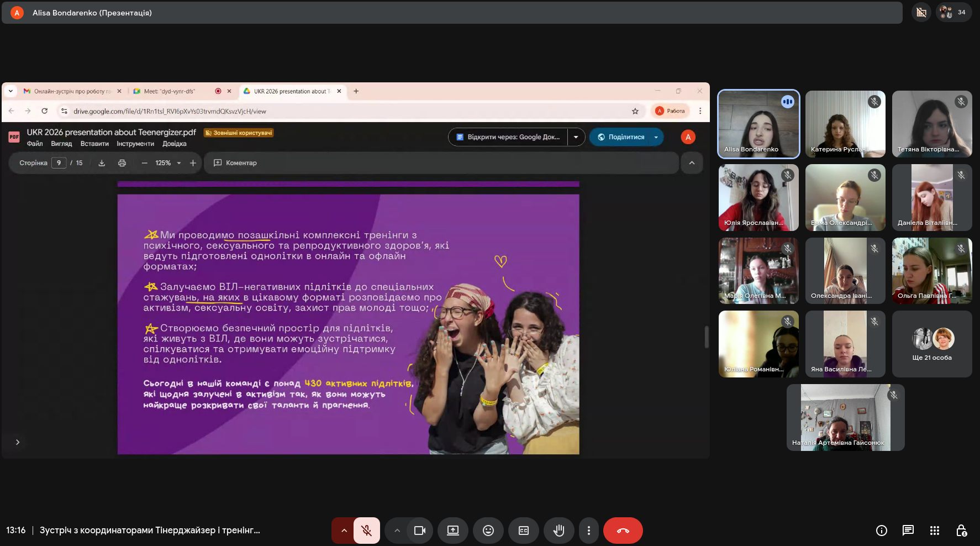Open the emoji reactions button
The width and height of the screenshot is (980, 546).
coord(488,531)
